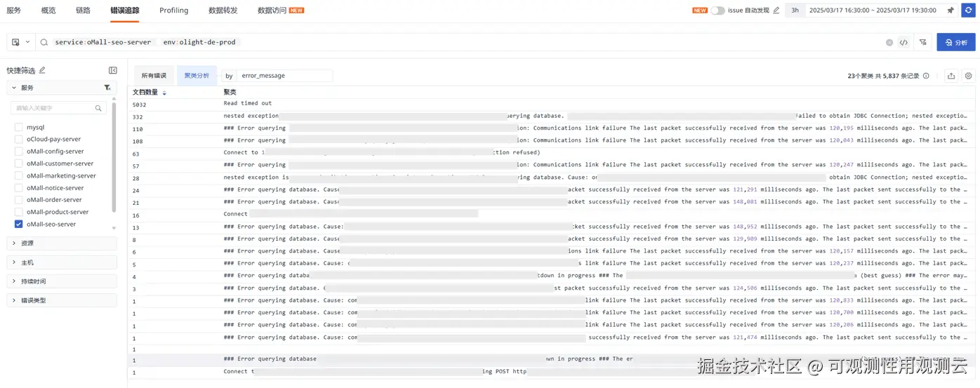Clear the search query with the x icon
The image size is (980, 388).
click(x=889, y=43)
